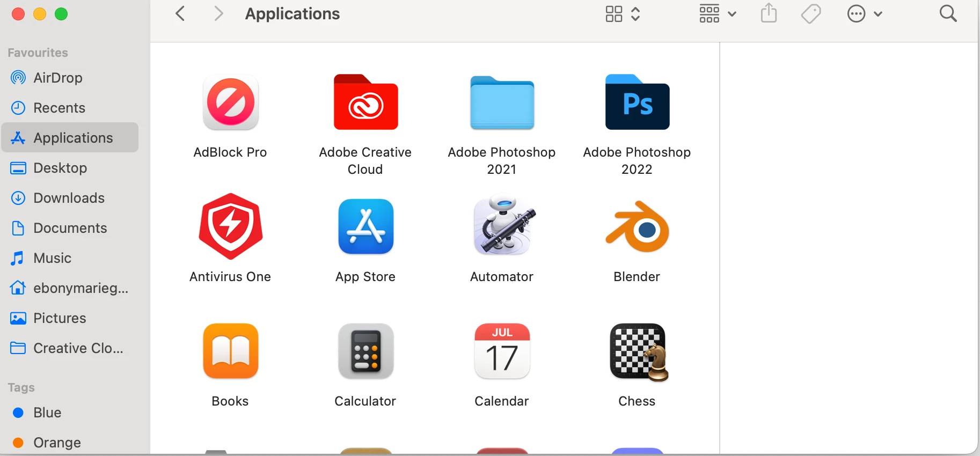
Task: Open the More actions ellipsis menu
Action: pyautogui.click(x=864, y=14)
